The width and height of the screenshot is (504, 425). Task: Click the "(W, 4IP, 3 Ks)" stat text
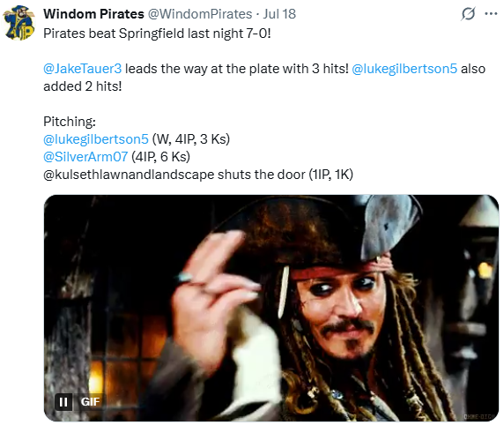pyautogui.click(x=191, y=139)
